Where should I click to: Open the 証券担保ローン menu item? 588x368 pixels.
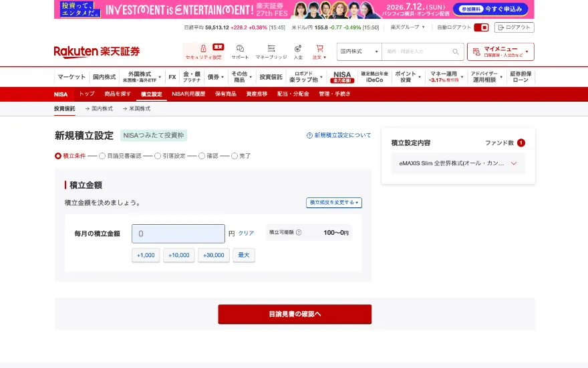521,77
